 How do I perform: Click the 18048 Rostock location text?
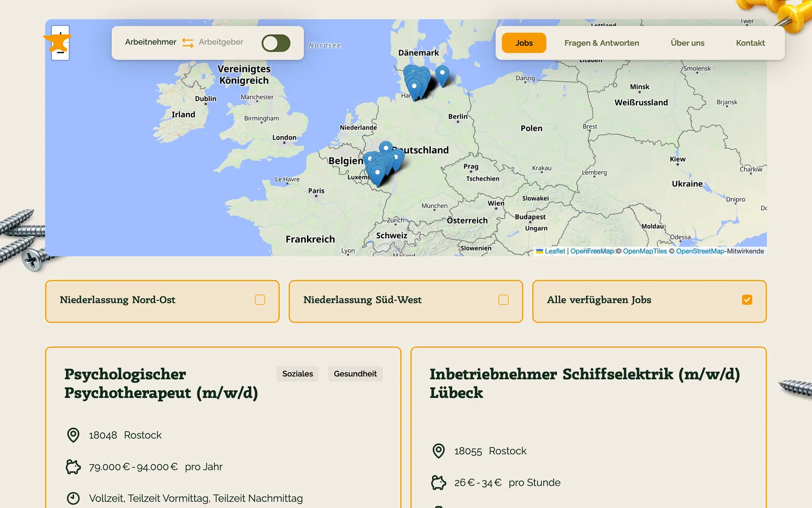point(125,435)
